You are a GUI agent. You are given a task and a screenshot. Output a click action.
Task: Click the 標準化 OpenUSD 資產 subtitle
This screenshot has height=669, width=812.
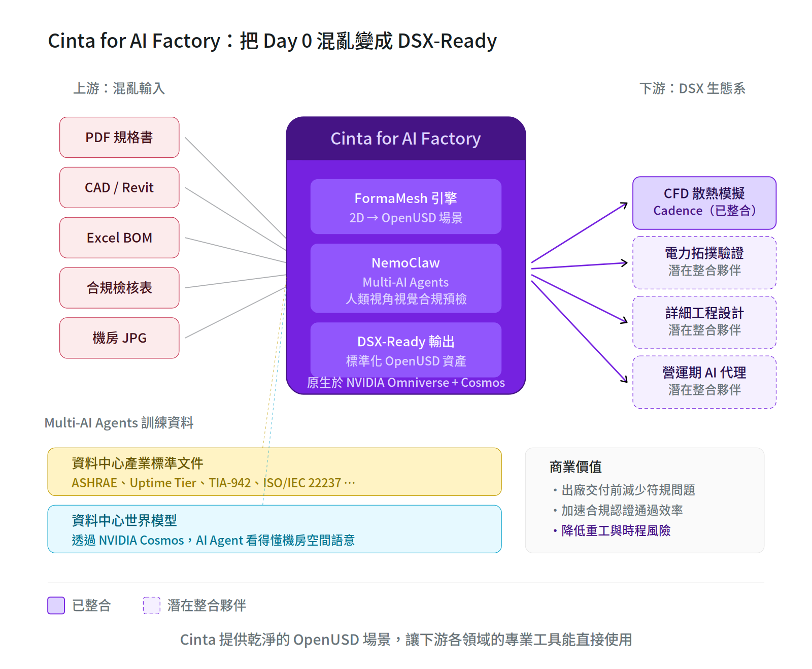tap(406, 361)
